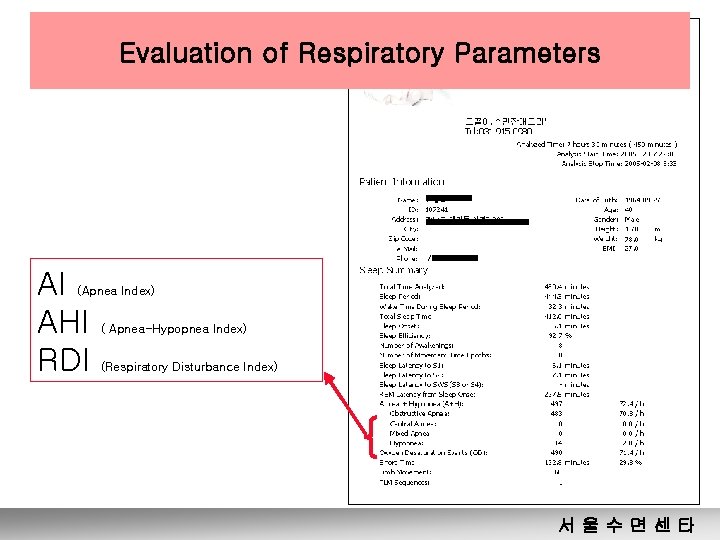The height and width of the screenshot is (540, 720).
Task: Click the 'Number of Awakenings' row label
Action: [416, 345]
